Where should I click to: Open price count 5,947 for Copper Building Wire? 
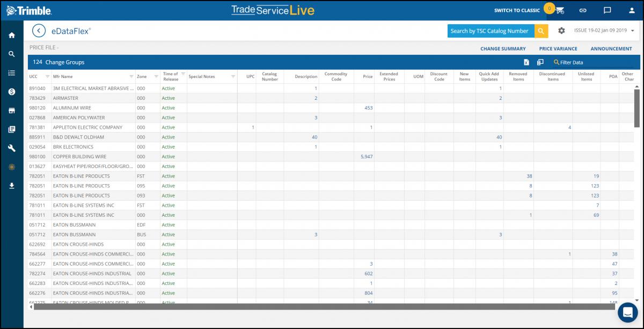pos(367,157)
